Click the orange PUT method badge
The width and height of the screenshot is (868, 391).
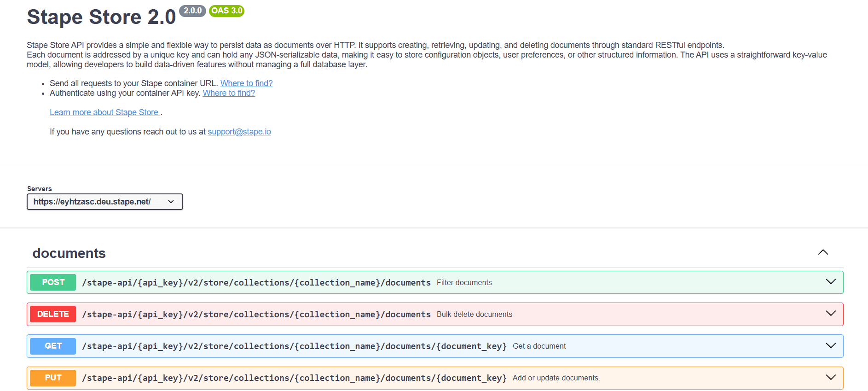(x=53, y=378)
